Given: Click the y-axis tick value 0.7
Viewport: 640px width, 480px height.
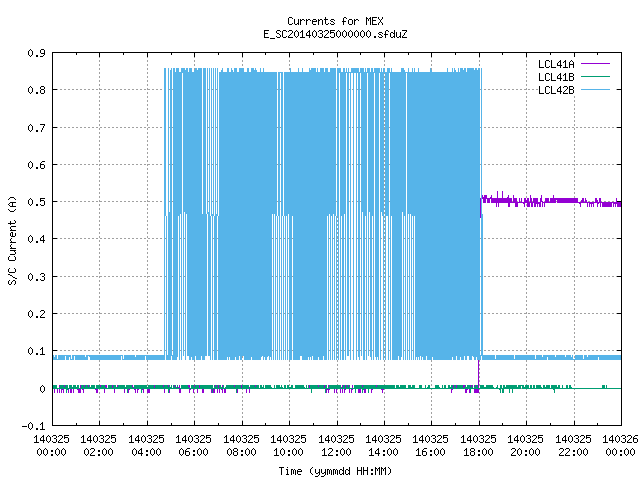Looking at the screenshot, I should [36, 128].
